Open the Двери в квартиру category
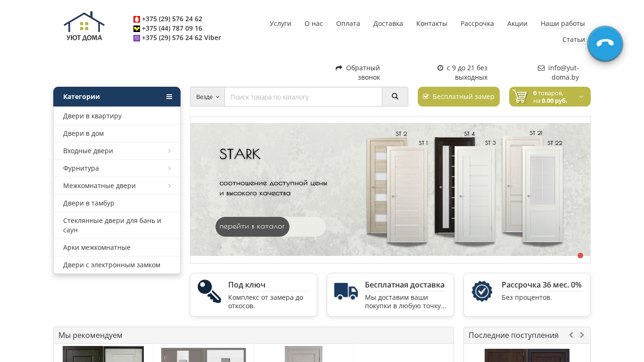Viewport: 644px width, 362px height. [117, 116]
